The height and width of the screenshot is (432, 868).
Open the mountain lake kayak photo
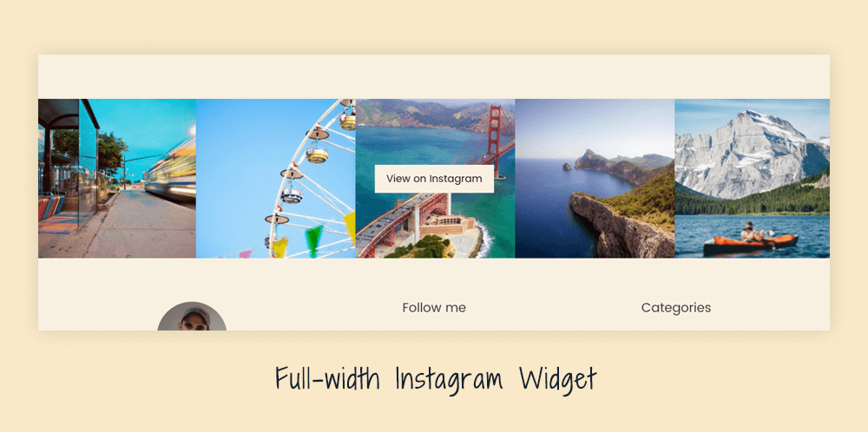(753, 178)
